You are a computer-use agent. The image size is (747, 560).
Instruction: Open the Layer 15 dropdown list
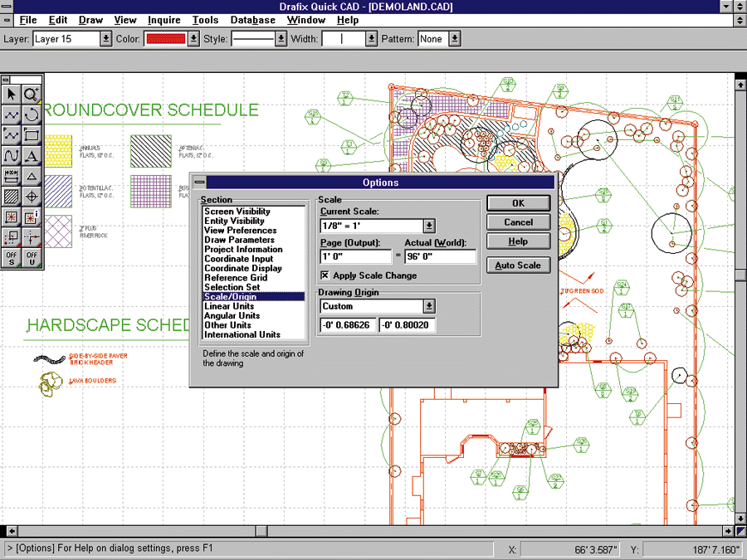(x=106, y=39)
